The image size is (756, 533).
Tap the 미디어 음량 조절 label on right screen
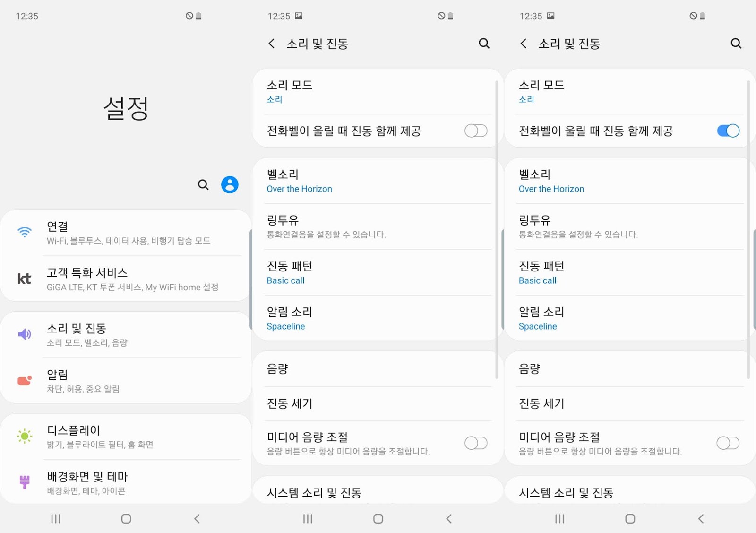click(559, 437)
